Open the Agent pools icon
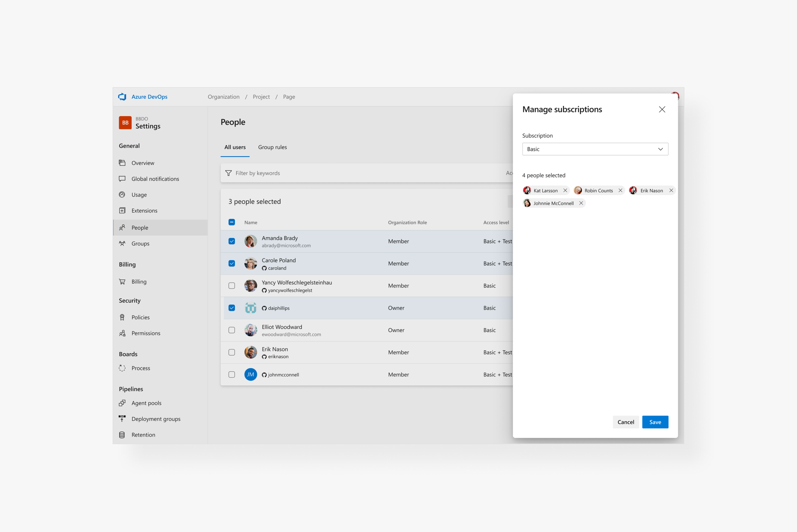 [x=122, y=403]
